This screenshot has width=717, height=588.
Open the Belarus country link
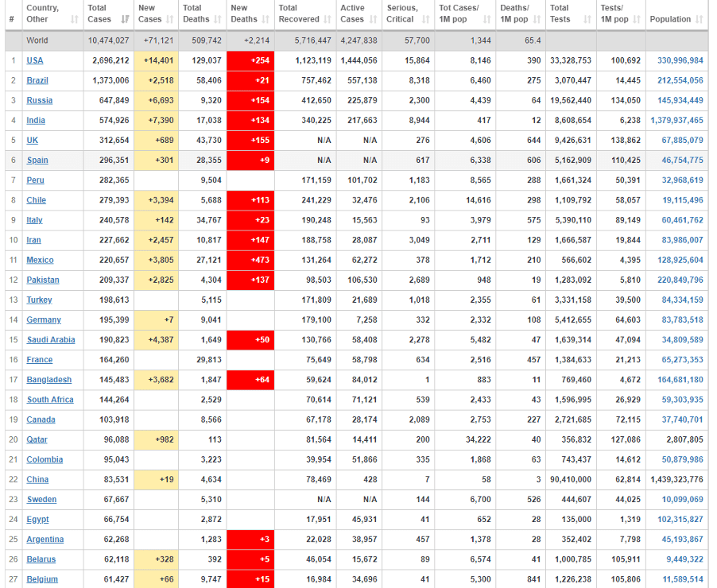(x=41, y=559)
